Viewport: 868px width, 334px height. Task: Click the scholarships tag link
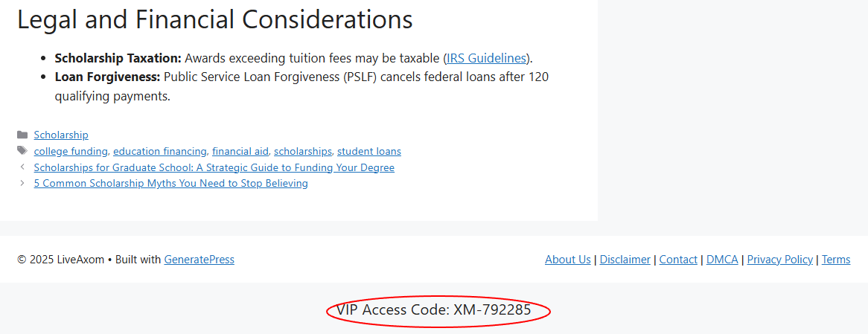tap(303, 151)
